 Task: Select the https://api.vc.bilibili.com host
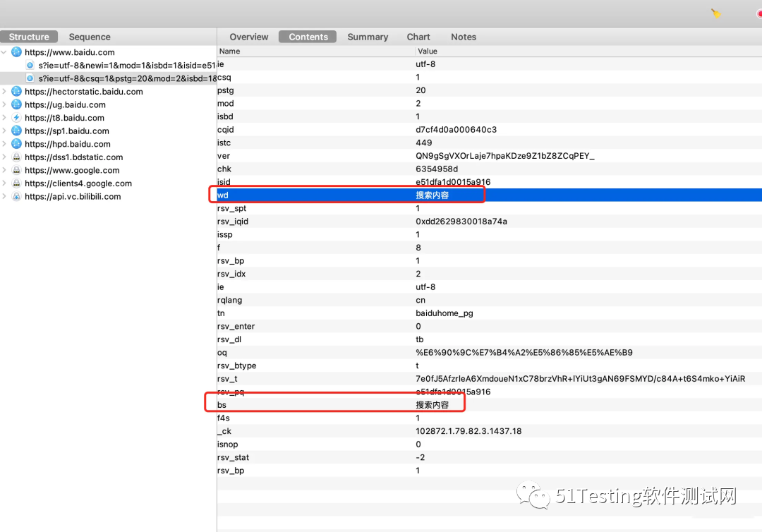[x=73, y=196]
